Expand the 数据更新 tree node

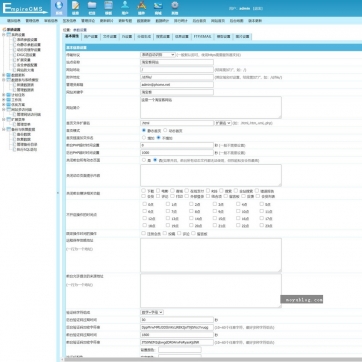(4, 75)
